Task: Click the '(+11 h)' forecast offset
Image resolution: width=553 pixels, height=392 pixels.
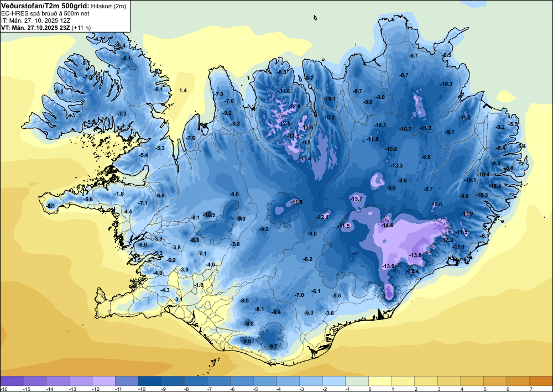Action: pos(81,28)
